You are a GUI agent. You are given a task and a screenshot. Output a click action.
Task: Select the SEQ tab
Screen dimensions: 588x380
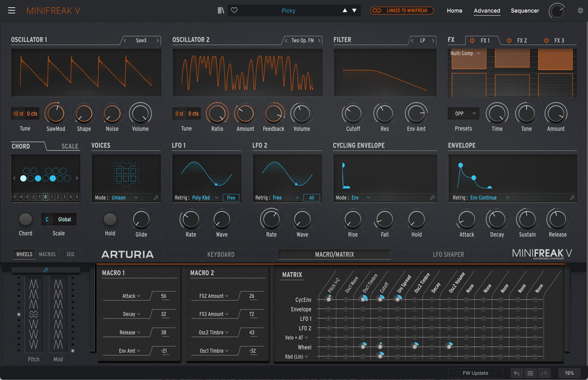[x=70, y=254]
